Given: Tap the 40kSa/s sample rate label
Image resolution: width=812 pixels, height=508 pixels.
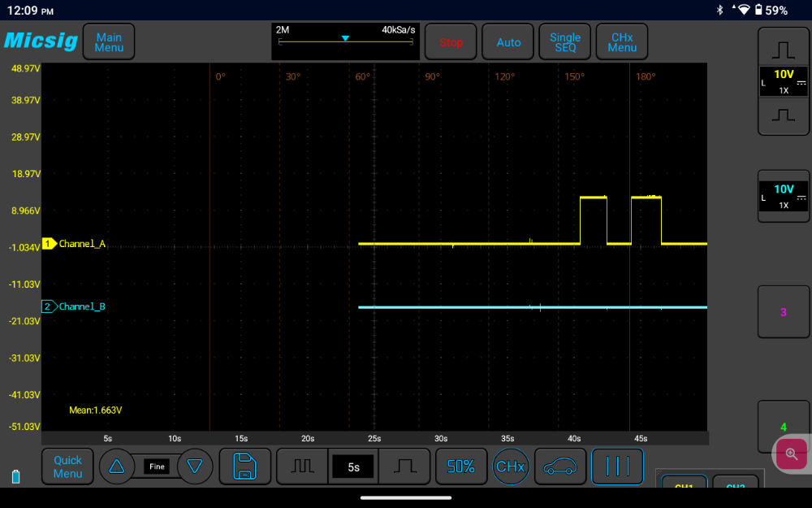Looking at the screenshot, I should pos(398,30).
